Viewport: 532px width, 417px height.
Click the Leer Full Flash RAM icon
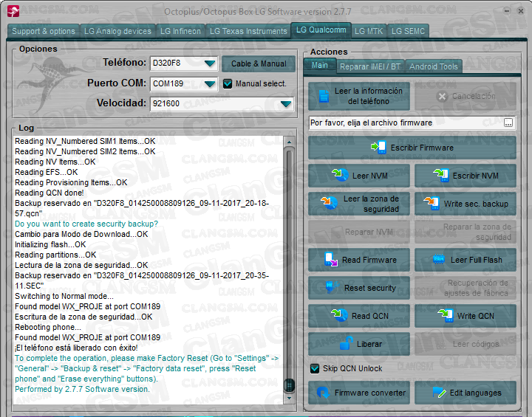(x=439, y=259)
